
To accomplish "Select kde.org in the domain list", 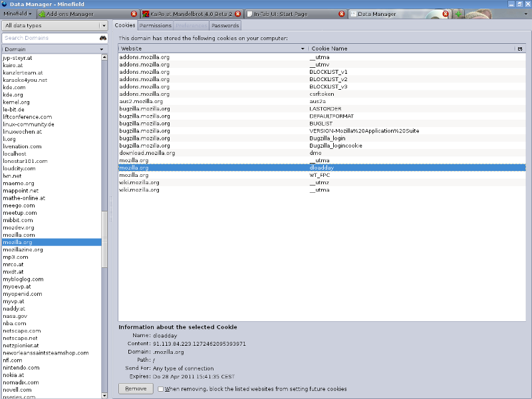I will click(x=19, y=94).
